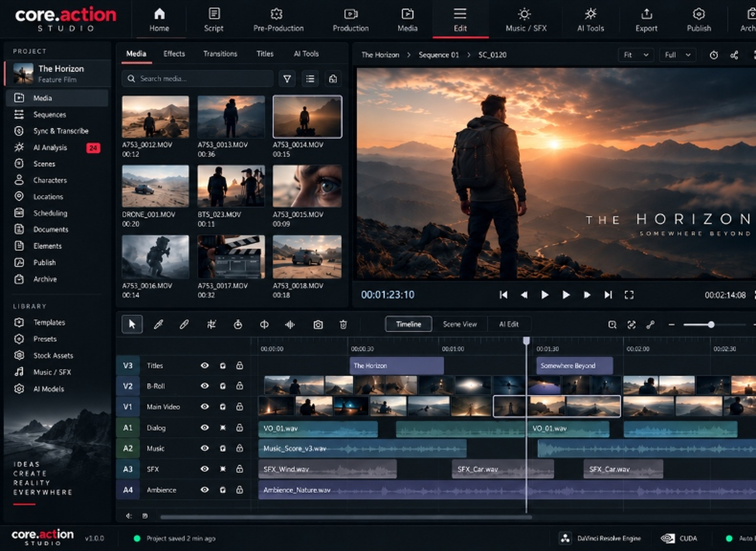
Task: Lock the A4 Ambience track
Action: click(x=239, y=490)
